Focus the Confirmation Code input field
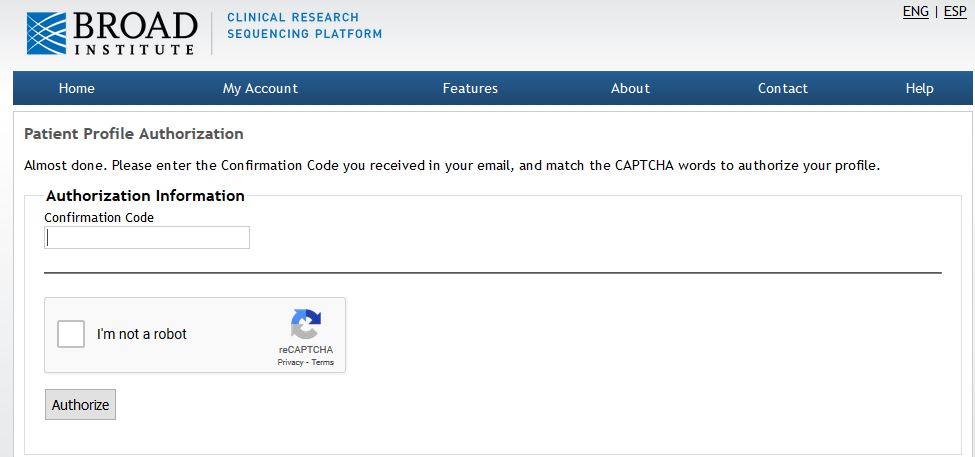Image resolution: width=975 pixels, height=457 pixels. tap(147, 238)
